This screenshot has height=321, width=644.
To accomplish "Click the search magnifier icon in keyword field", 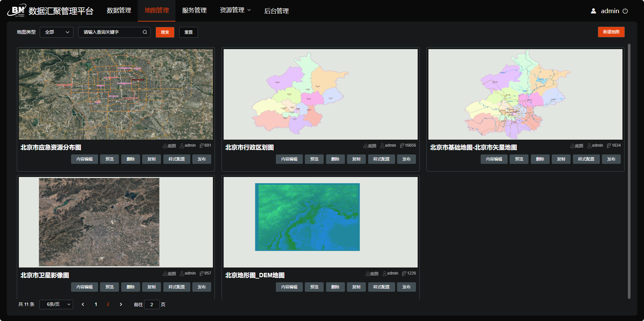I will (x=145, y=32).
